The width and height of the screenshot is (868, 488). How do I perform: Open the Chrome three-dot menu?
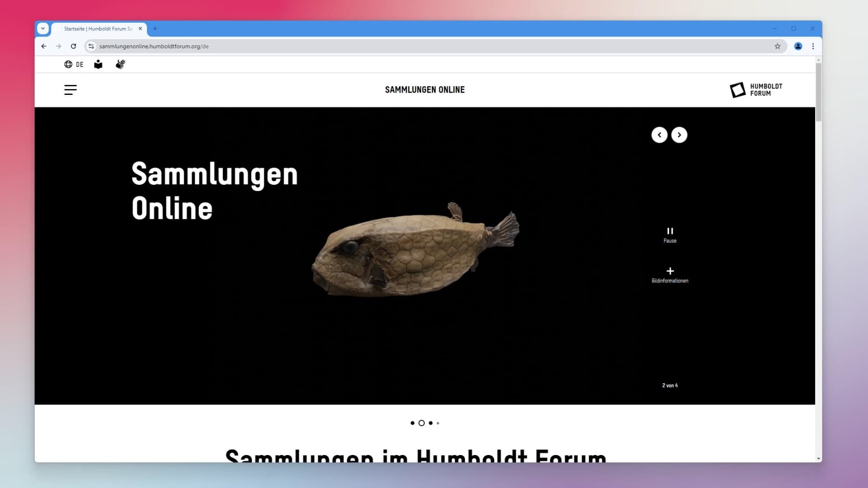coord(813,46)
